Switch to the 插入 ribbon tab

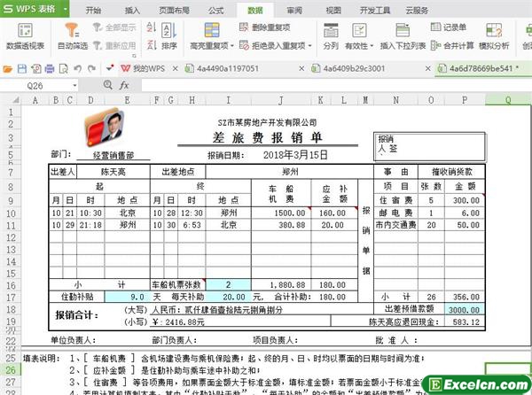(132, 11)
